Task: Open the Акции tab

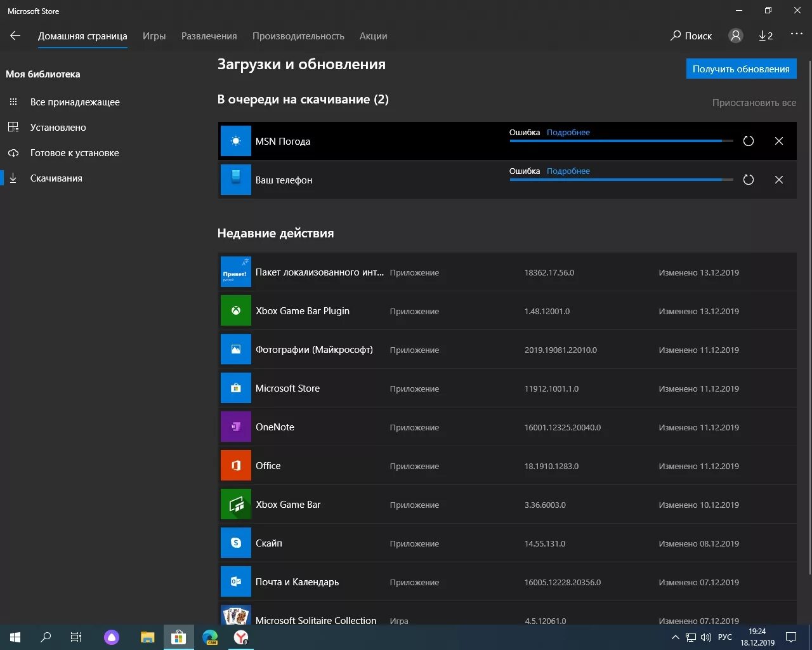Action: coord(373,36)
